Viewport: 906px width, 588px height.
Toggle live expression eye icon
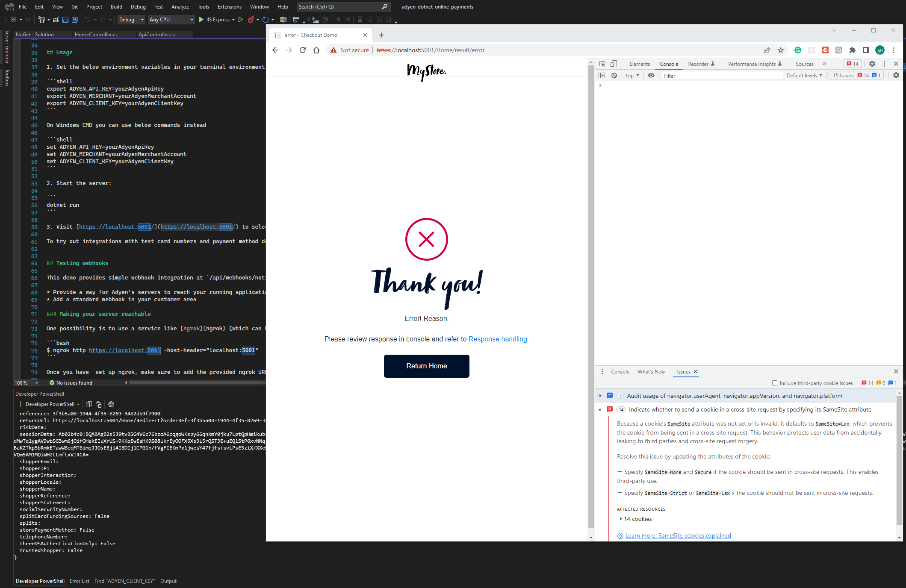tap(651, 76)
